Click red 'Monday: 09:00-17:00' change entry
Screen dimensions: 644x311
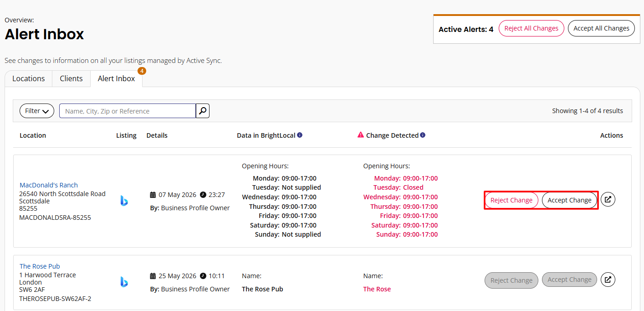click(x=406, y=178)
